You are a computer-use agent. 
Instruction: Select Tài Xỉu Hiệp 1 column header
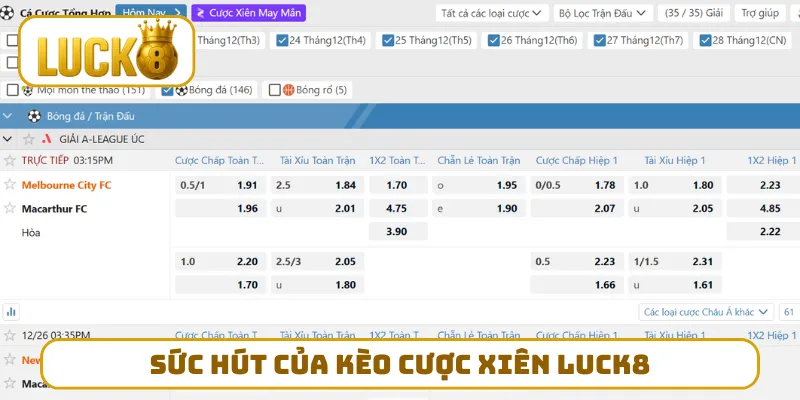pyautogui.click(x=674, y=161)
